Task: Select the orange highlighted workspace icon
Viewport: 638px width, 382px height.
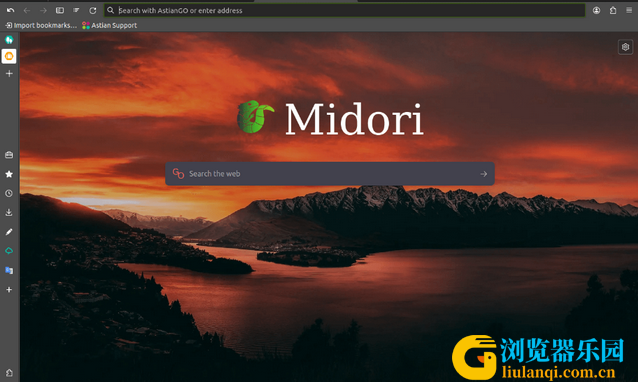Action: pos(9,56)
